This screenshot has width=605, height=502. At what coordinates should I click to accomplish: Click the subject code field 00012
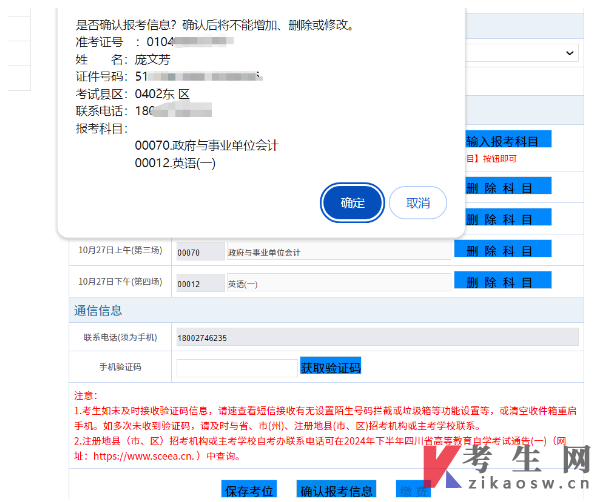pos(200,284)
